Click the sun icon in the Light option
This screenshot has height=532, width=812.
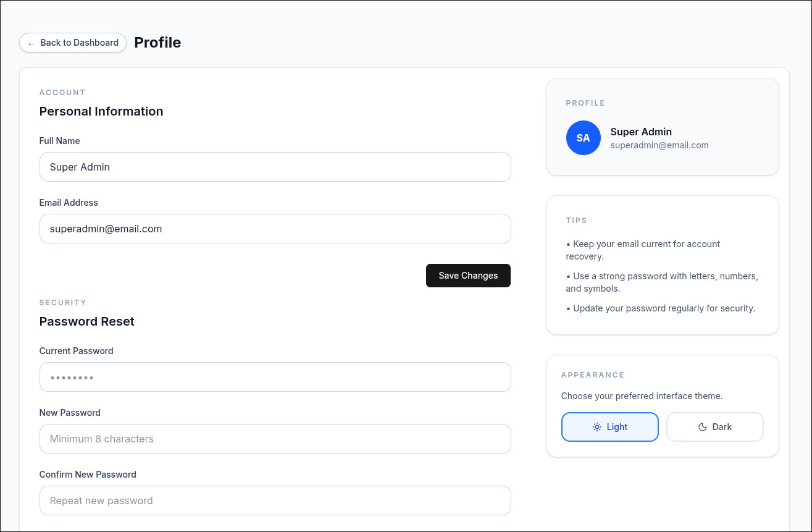[596, 427]
